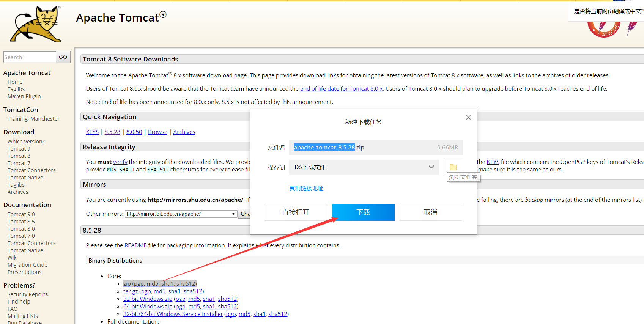
Task: Open the Find help link
Action: click(x=19, y=302)
